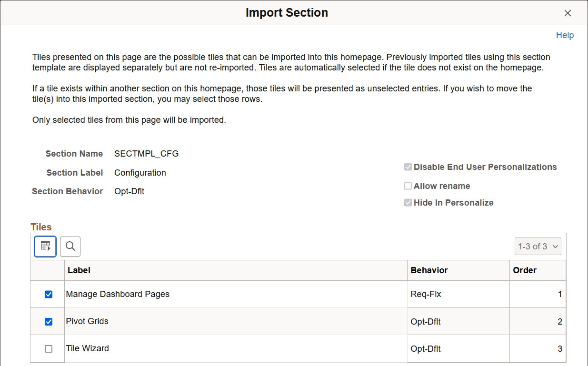The width and height of the screenshot is (588, 366).
Task: Enable the Allow rename checkbox
Action: coord(408,186)
